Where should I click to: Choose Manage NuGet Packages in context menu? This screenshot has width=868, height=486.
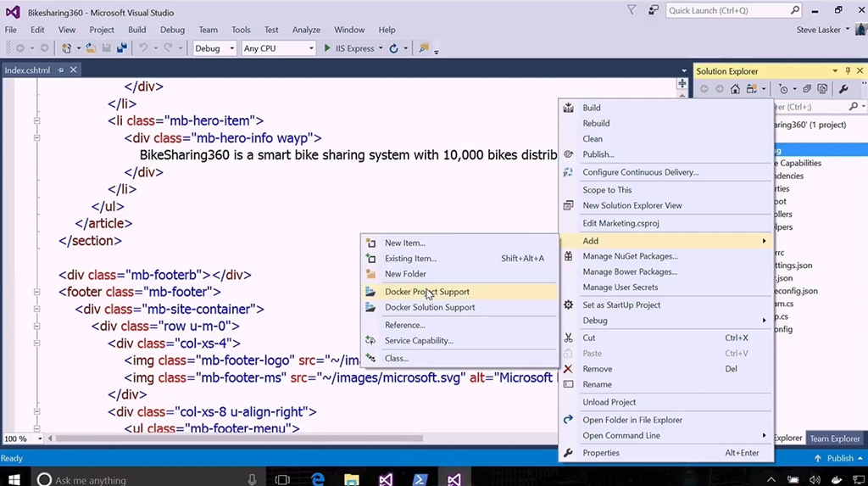(630, 256)
